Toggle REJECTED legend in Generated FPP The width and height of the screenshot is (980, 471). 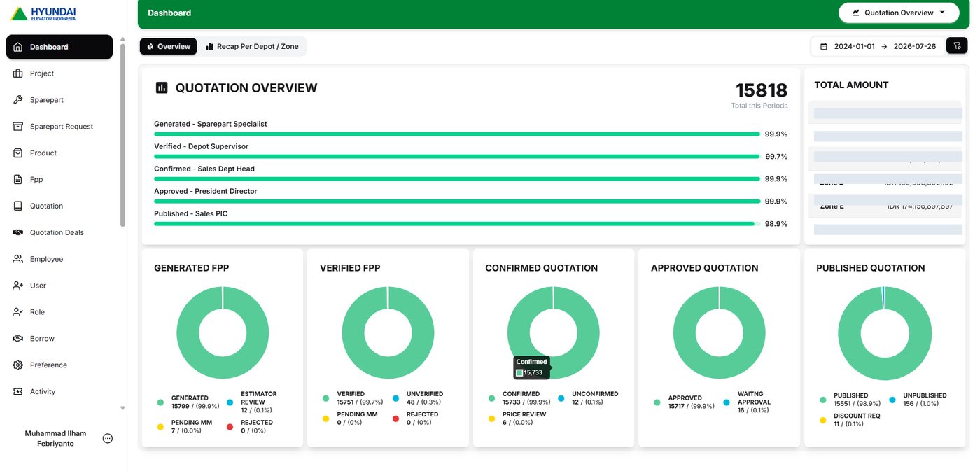pos(249,426)
